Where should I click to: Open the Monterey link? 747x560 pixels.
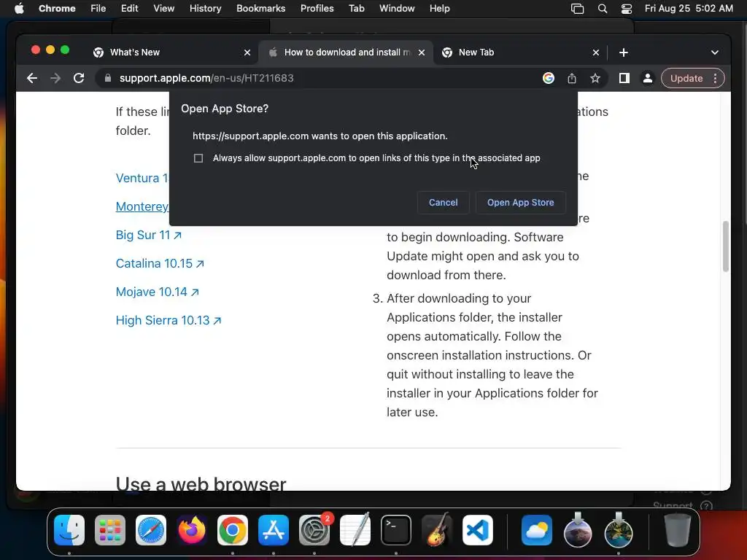pos(142,206)
